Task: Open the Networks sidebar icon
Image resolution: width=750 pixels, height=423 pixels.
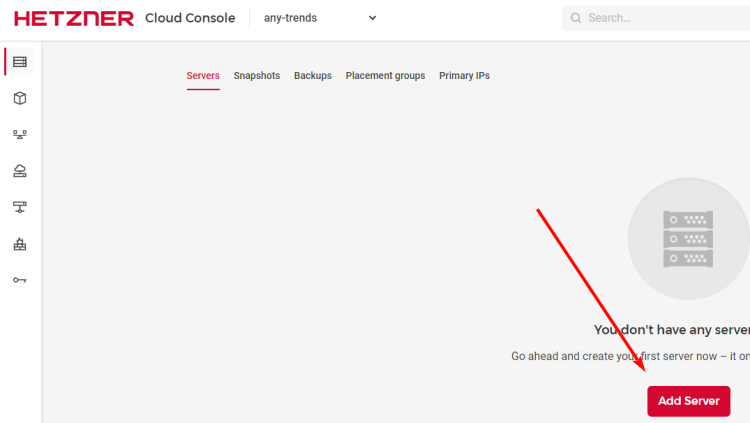Action: coord(20,207)
